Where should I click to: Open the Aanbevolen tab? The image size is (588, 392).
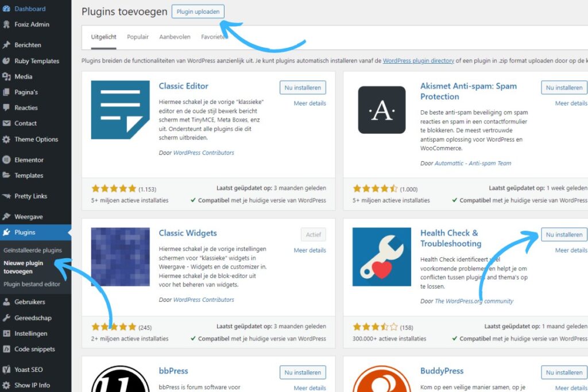point(175,37)
